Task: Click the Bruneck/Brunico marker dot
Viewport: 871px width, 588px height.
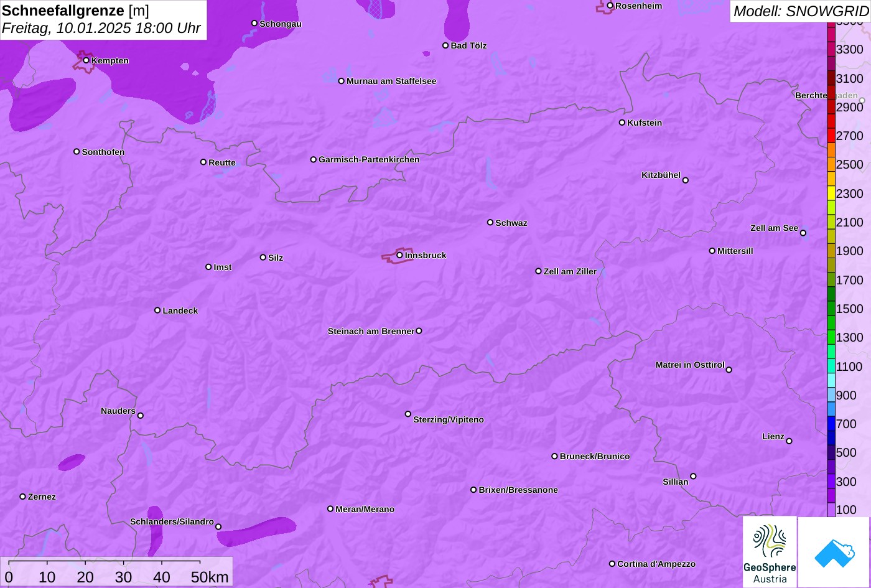Action: (x=555, y=456)
